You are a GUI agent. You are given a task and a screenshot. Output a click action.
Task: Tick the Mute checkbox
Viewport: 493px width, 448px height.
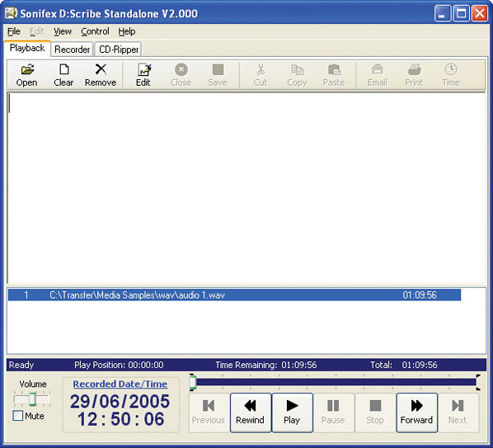(18, 416)
